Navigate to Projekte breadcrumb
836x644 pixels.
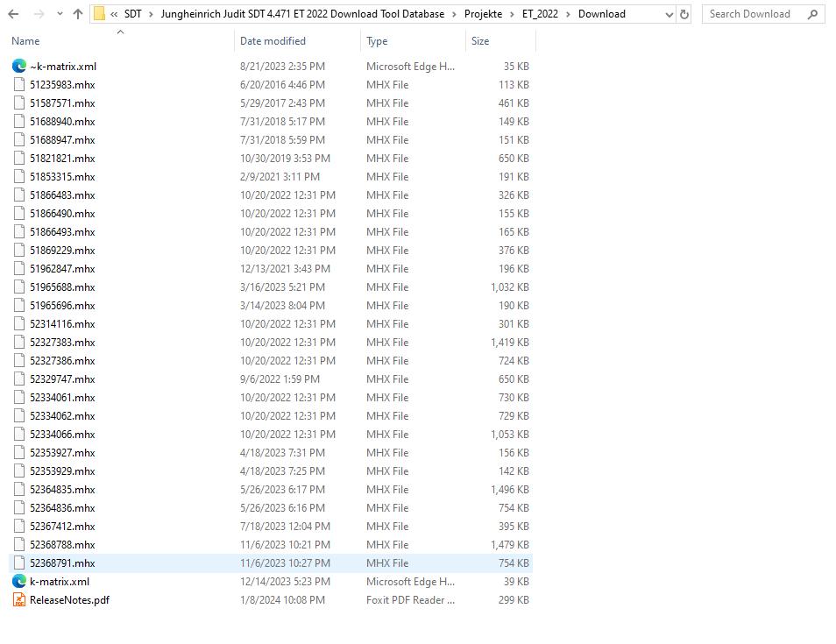[483, 14]
